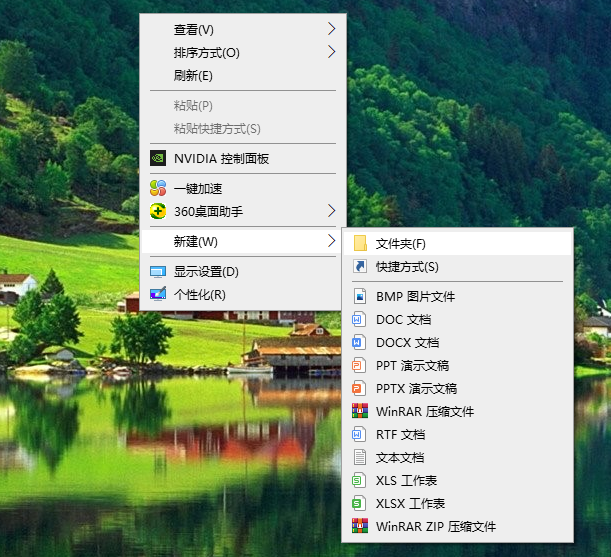Image resolution: width=611 pixels, height=557 pixels.
Task: Click the PPTX presentation icon
Action: (359, 388)
